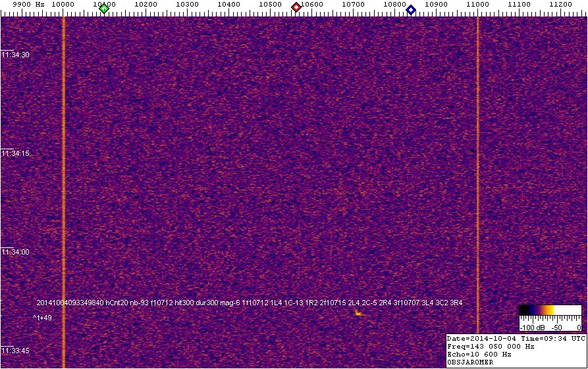Select the 11:34:30 time marker
588x369 pixels.
(15, 55)
